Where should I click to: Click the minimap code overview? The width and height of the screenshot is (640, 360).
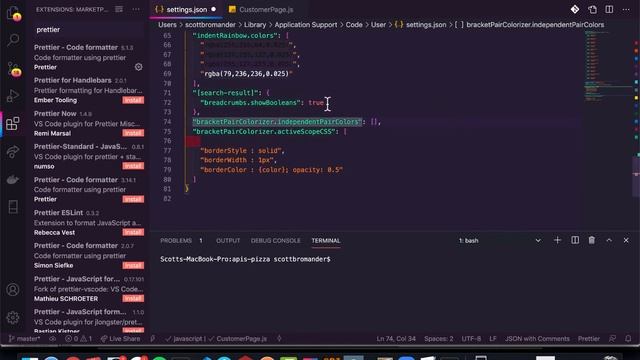[x=608, y=65]
